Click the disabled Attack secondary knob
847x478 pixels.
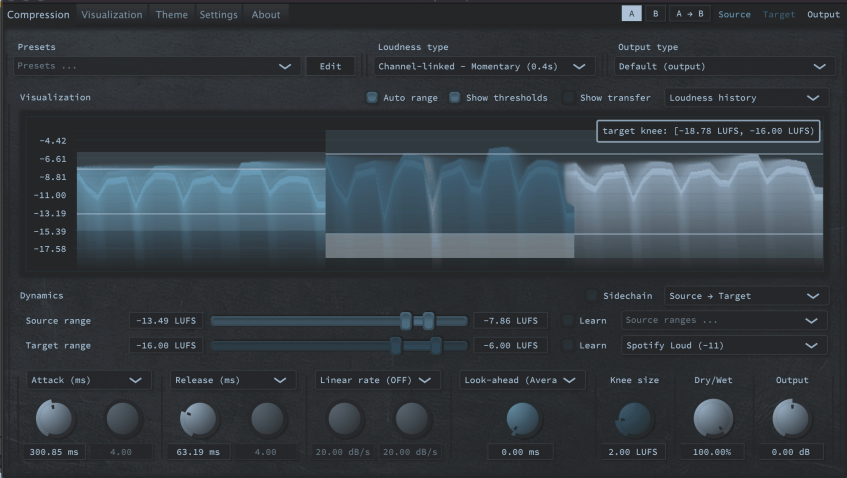(123, 419)
